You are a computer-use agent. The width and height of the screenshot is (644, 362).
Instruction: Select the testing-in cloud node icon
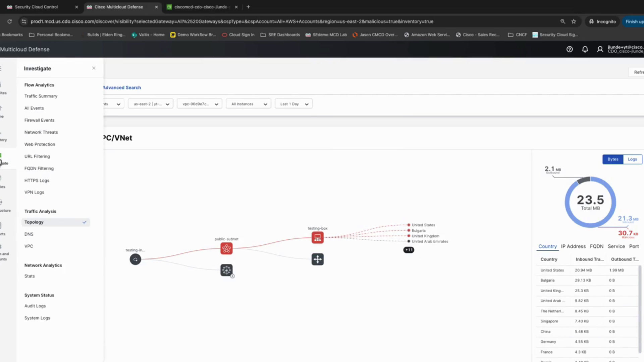pos(136,259)
